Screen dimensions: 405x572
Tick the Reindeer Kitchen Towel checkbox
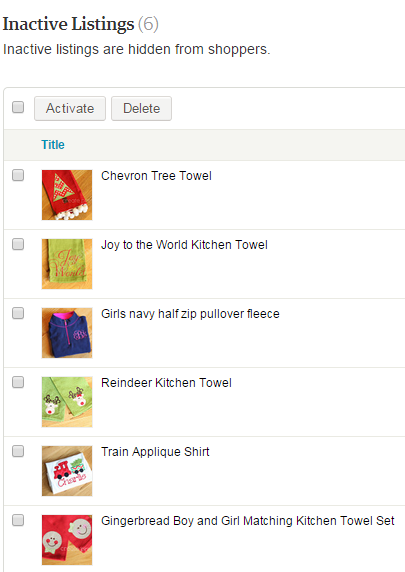point(18,382)
